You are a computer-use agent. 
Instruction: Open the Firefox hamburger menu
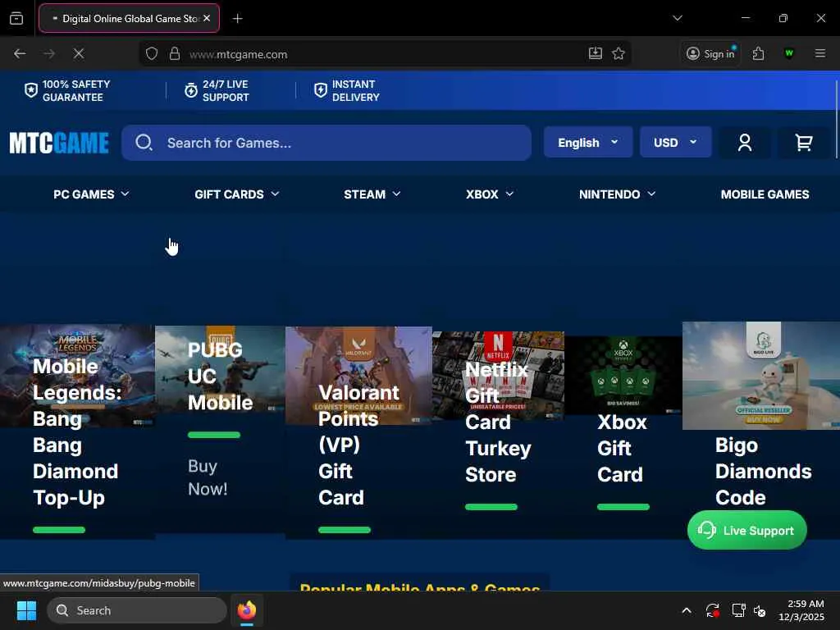819,53
